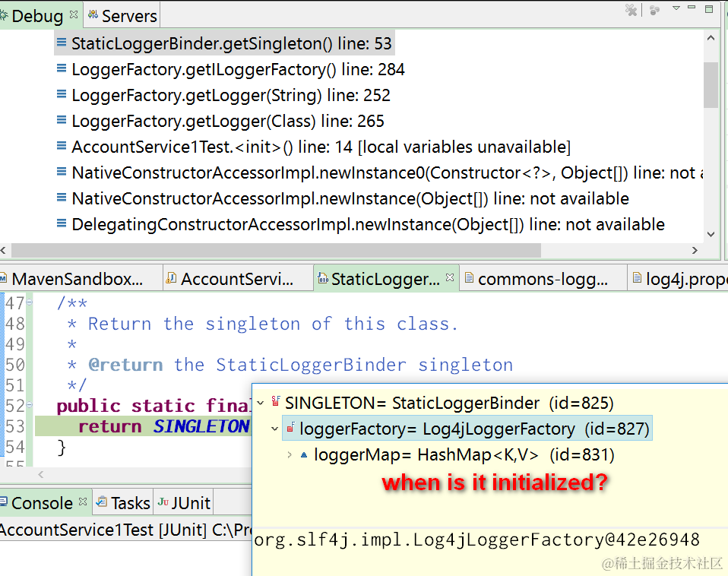This screenshot has height=576, width=728.
Task: Collapse the method fold at line 52
Action: pos(30,405)
